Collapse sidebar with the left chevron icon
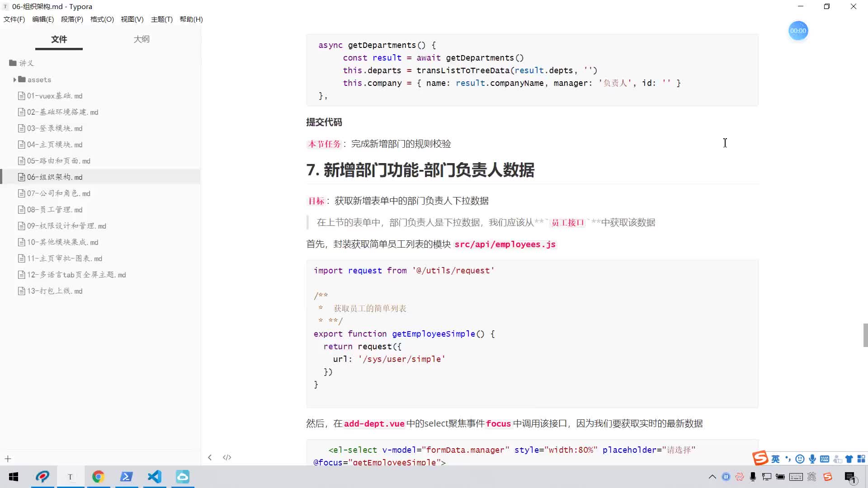868x488 pixels. (x=210, y=457)
